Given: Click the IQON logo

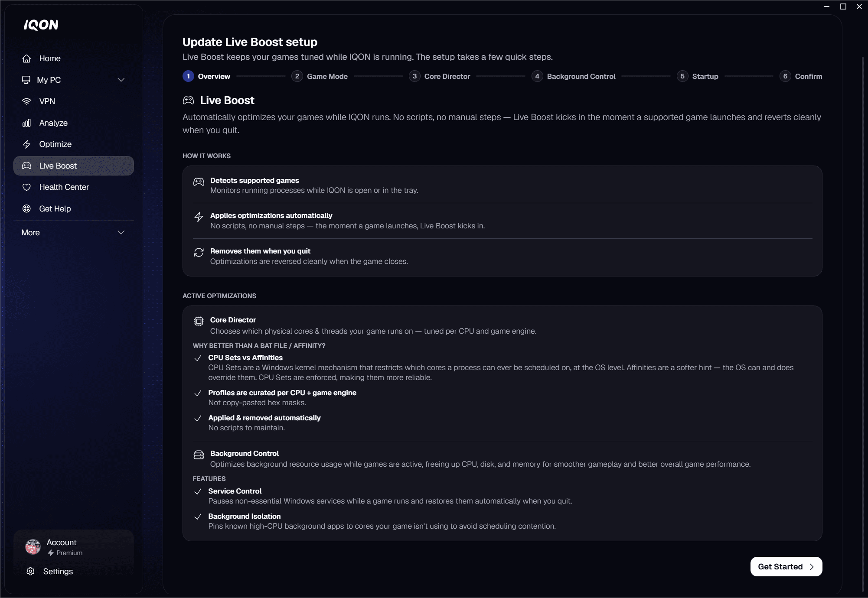Looking at the screenshot, I should click(41, 25).
